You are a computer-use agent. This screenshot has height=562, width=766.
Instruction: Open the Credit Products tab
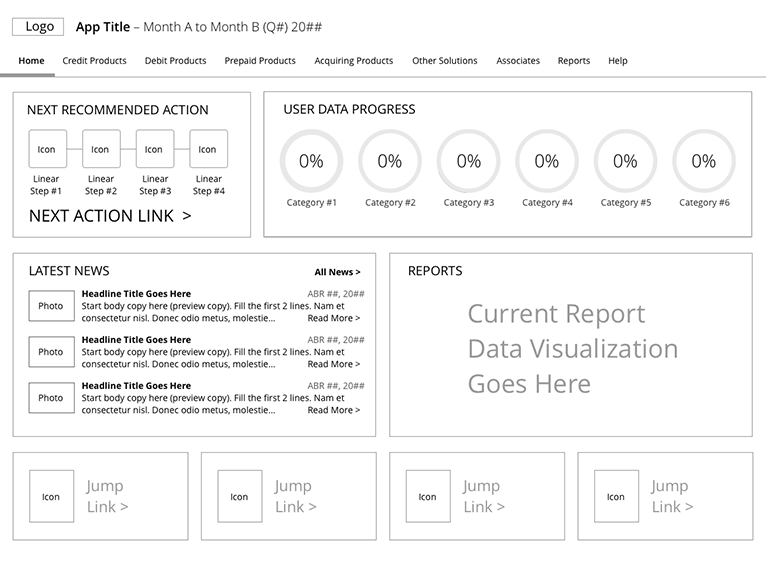click(94, 61)
